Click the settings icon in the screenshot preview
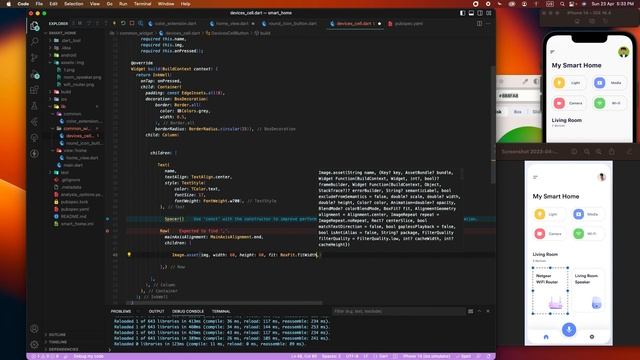 tap(592, 337)
